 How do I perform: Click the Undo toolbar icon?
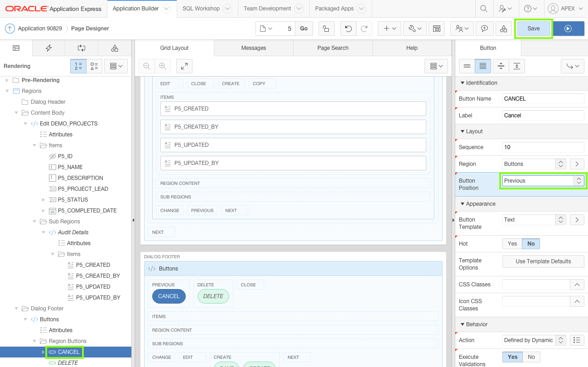pos(348,28)
